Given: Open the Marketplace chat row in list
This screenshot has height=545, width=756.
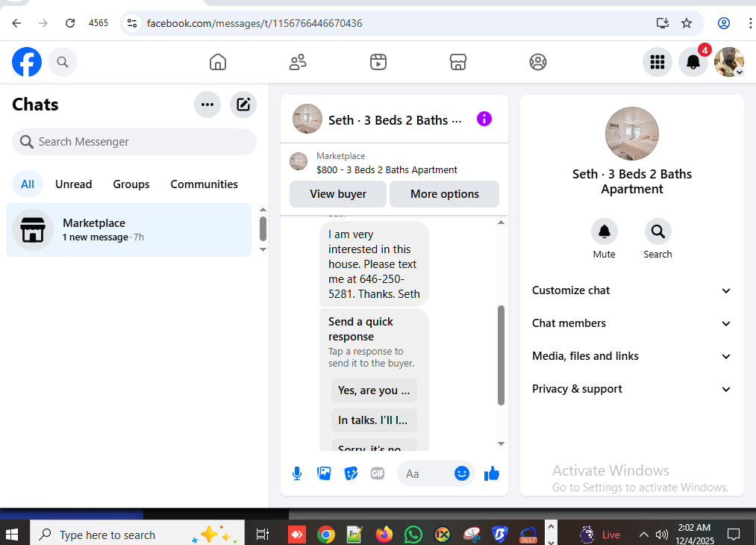Looking at the screenshot, I should 128,230.
